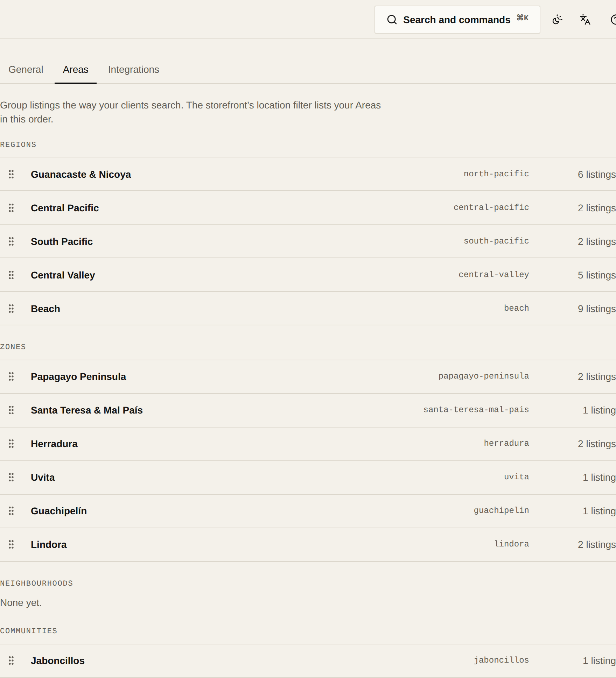
Task: Click the 5 listings count for Central Valley
Action: point(597,275)
